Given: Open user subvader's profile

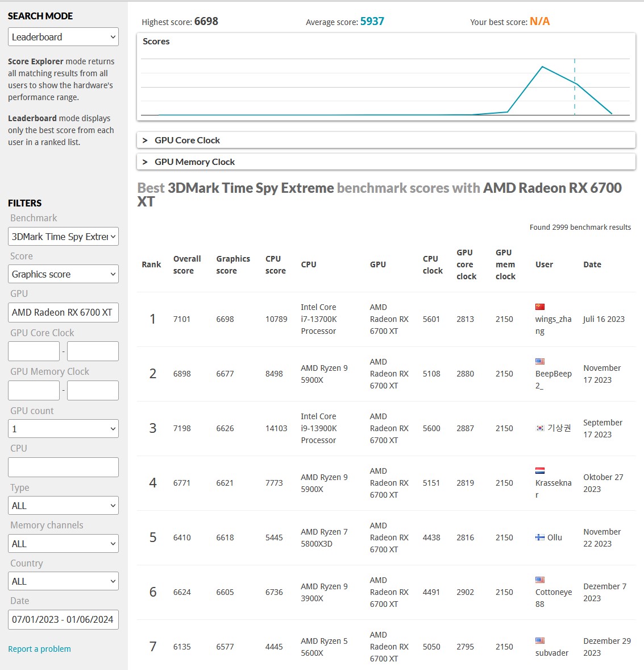Looking at the screenshot, I should click(x=552, y=652).
